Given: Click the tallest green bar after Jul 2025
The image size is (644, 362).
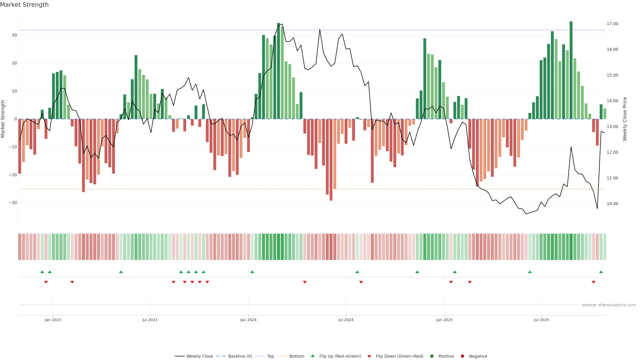Looking at the screenshot, I should tap(571, 70).
